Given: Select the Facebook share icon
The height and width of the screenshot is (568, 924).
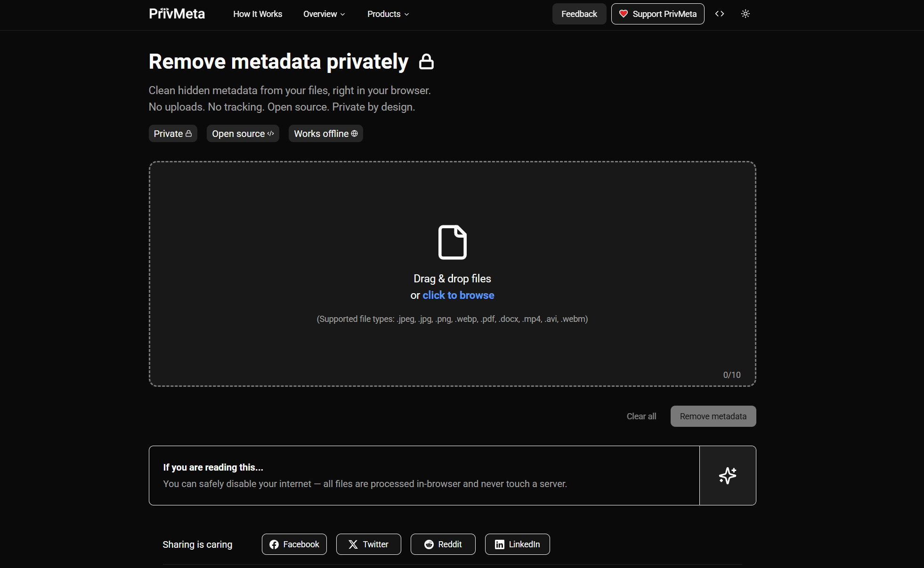Looking at the screenshot, I should point(275,544).
